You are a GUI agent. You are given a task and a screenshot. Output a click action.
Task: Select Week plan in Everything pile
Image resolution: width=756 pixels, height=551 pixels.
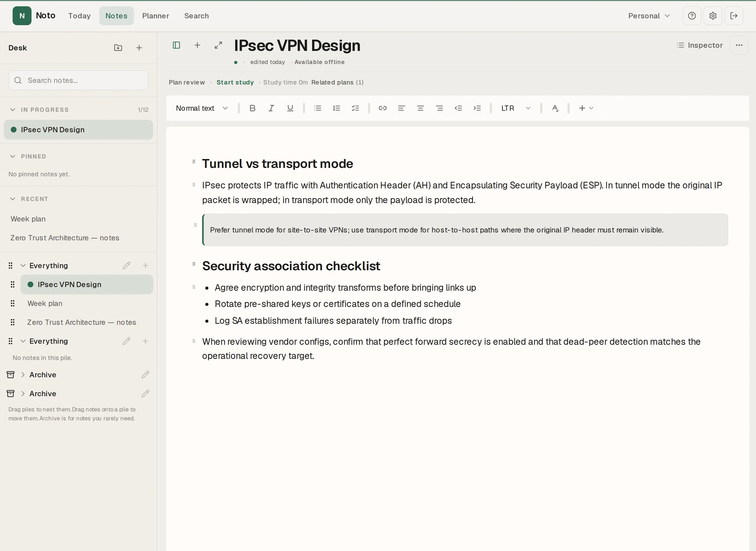pyautogui.click(x=87, y=304)
